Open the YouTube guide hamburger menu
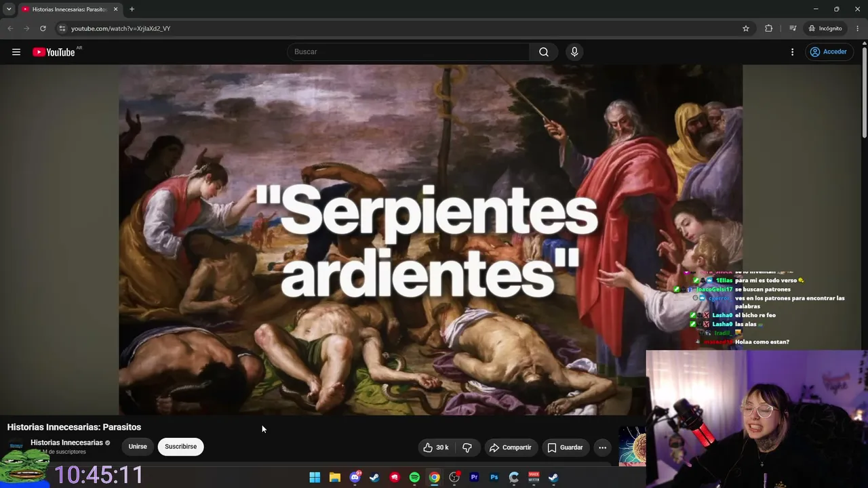This screenshot has width=868, height=488. coord(16,52)
